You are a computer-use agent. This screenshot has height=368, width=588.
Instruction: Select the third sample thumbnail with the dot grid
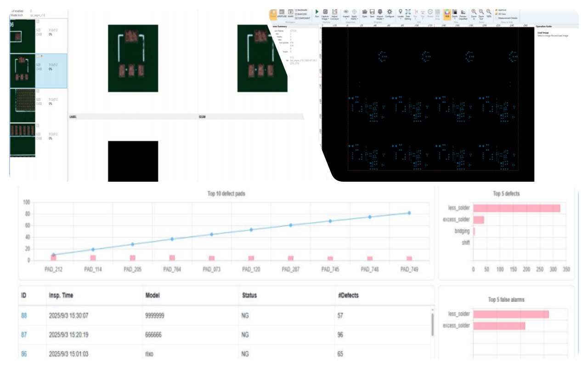coord(23,105)
